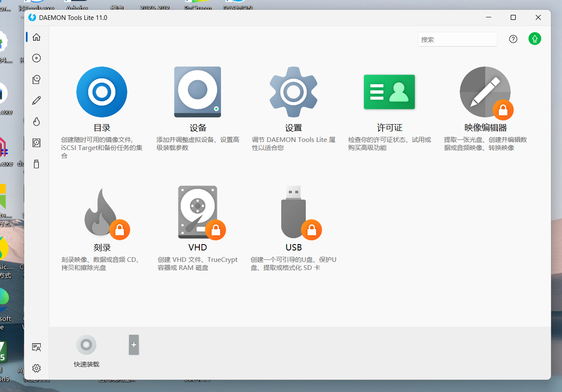Click the 目录 title text

[x=102, y=128]
